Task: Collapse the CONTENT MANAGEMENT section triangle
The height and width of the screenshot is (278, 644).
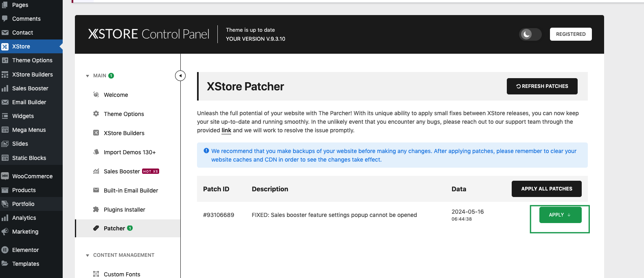Action: [88, 256]
